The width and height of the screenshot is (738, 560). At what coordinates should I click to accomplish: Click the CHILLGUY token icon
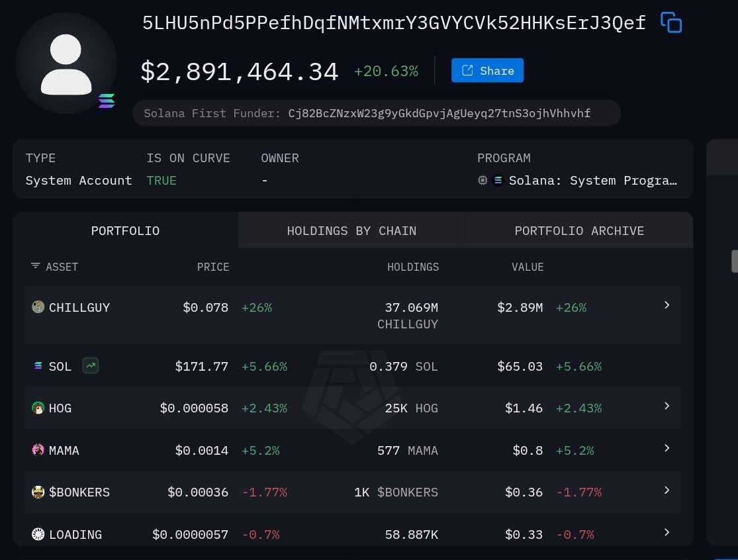click(x=38, y=307)
